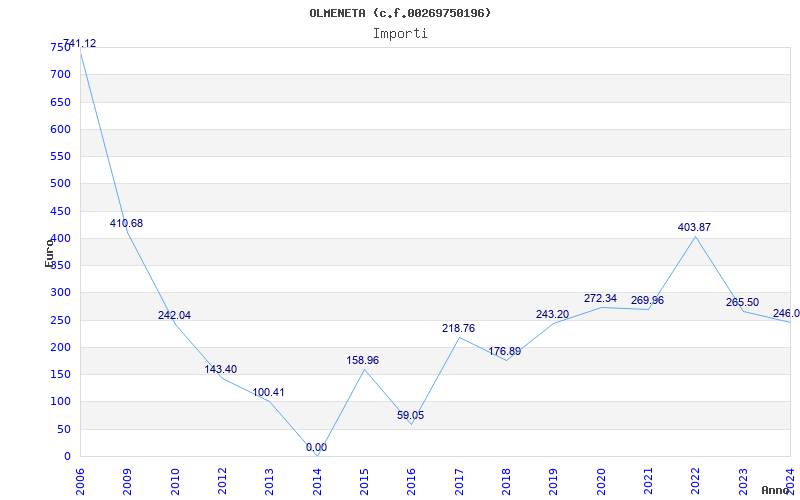Click the y-axis value 100
The height and width of the screenshot is (500, 800).
coord(60,402)
